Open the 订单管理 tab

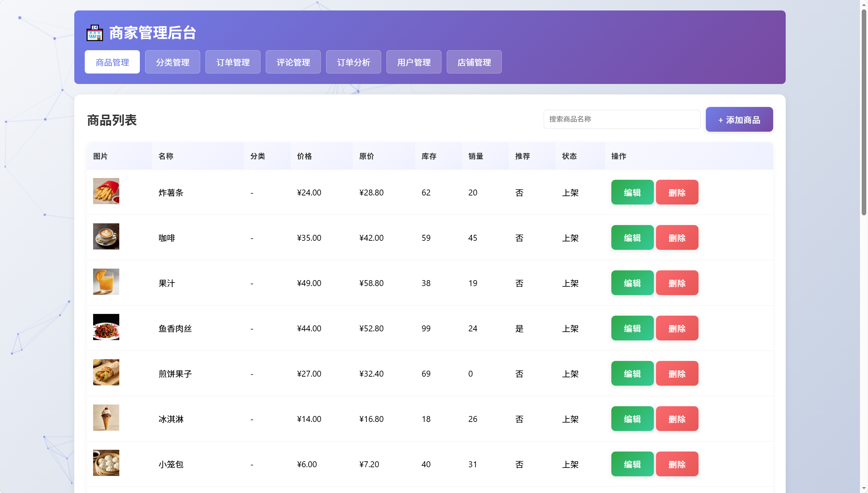pos(233,62)
